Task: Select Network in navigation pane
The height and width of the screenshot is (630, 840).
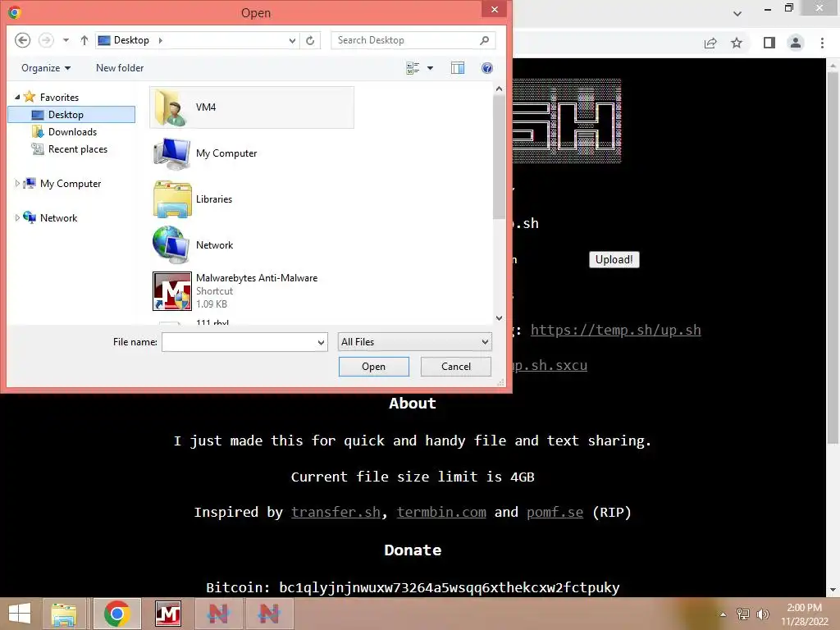Action: pyautogui.click(x=58, y=217)
